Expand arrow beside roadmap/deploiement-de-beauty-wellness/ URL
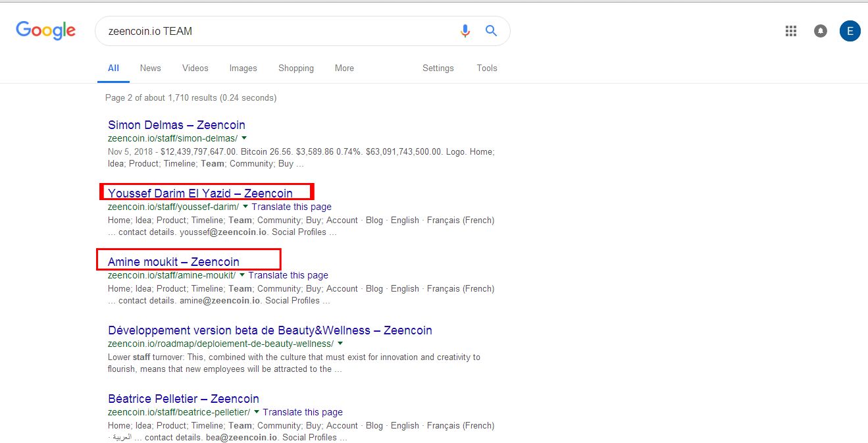Viewport: 868px width, 443px height. click(x=340, y=344)
